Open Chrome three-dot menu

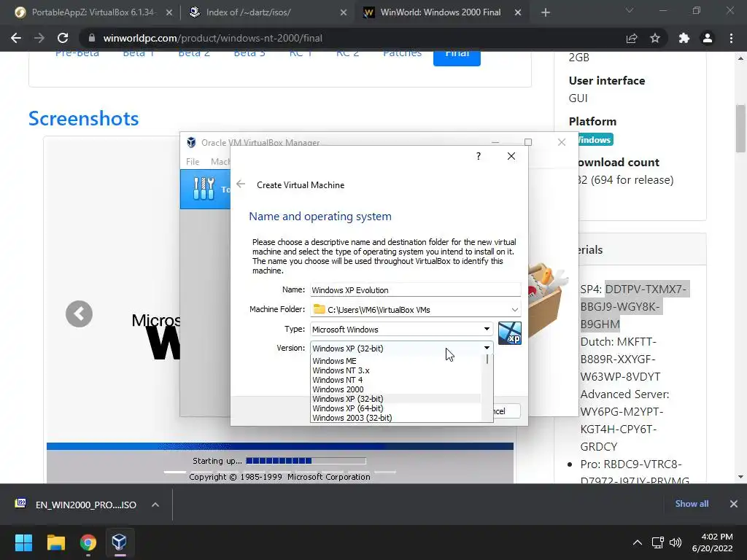click(x=731, y=38)
